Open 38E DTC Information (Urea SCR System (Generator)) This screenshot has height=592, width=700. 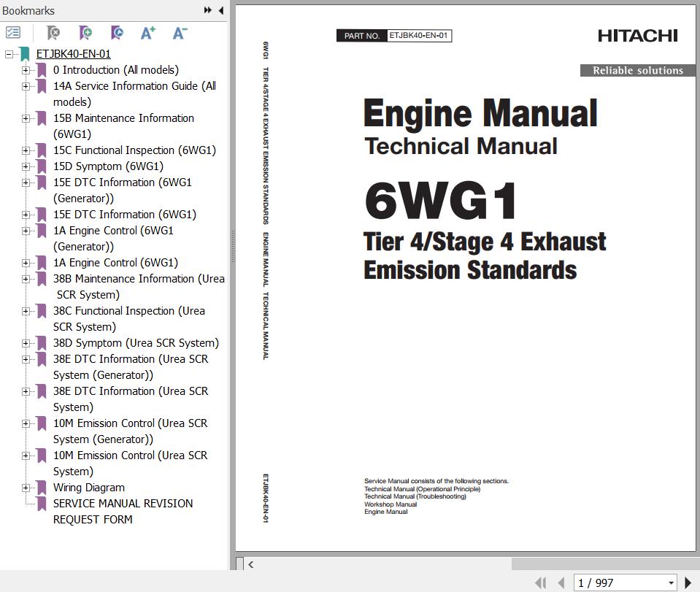131,367
